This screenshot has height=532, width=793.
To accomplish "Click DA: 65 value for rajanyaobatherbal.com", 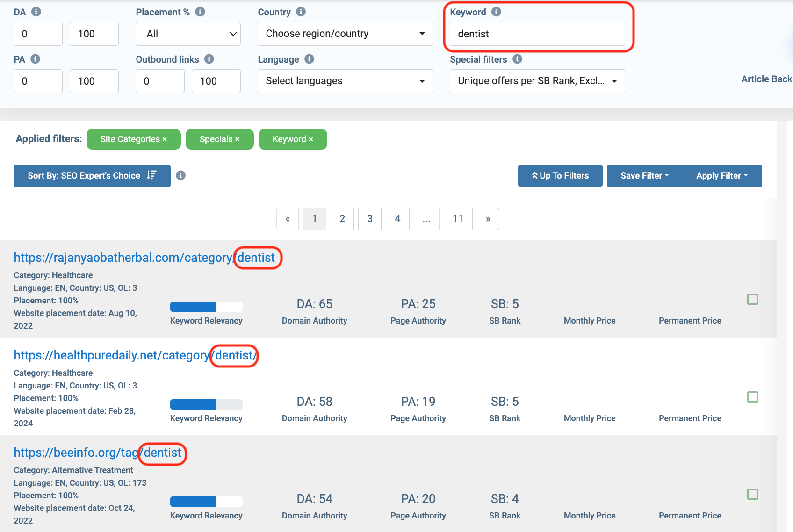I will [315, 304].
